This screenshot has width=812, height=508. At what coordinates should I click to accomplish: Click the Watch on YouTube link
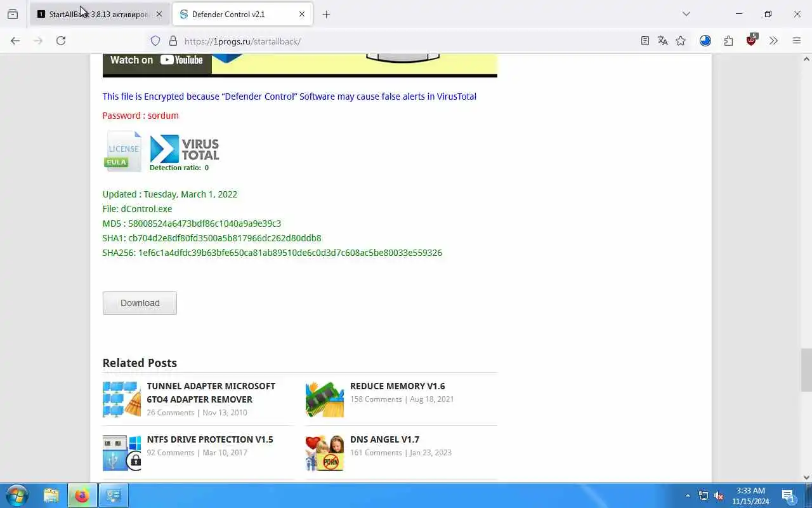tap(157, 60)
